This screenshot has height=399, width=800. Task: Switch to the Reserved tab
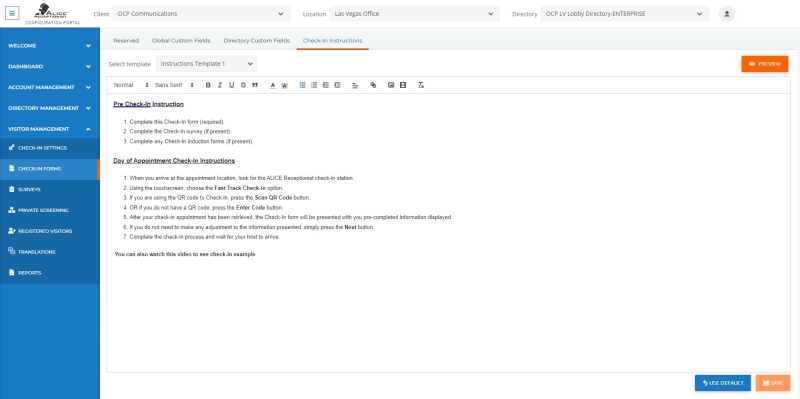click(x=126, y=40)
